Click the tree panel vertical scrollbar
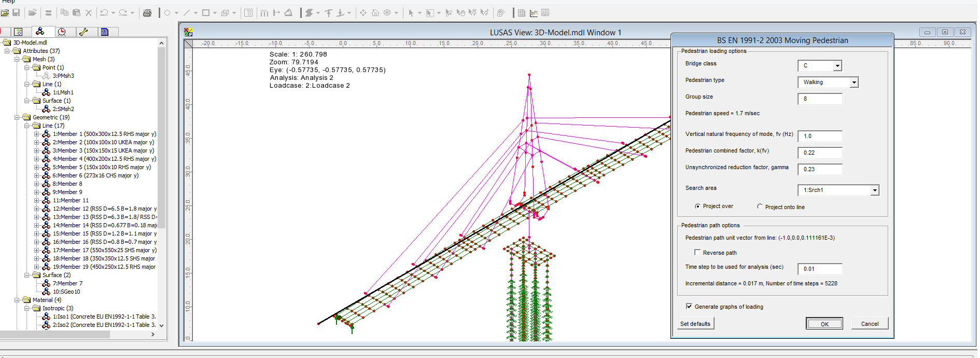The width and height of the screenshot is (980, 358). point(161,137)
